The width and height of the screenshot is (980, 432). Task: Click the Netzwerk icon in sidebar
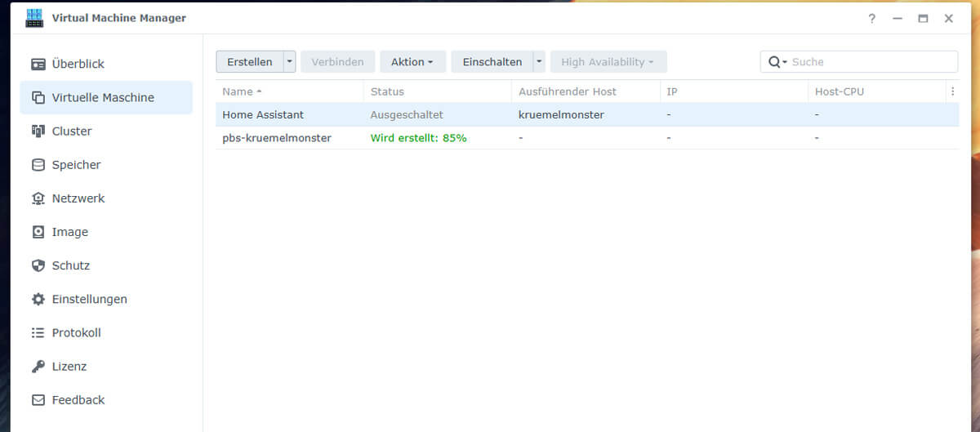coord(38,198)
